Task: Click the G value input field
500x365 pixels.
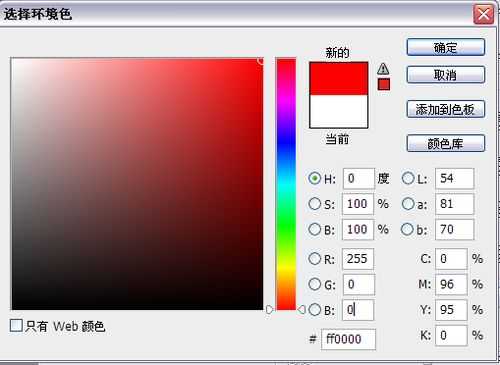Action: point(359,285)
